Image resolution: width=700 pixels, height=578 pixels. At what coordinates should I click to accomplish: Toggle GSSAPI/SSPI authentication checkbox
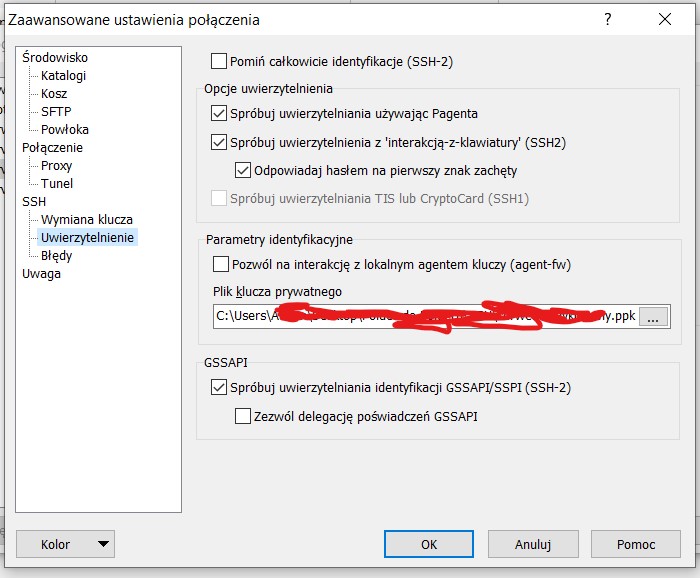click(x=220, y=388)
